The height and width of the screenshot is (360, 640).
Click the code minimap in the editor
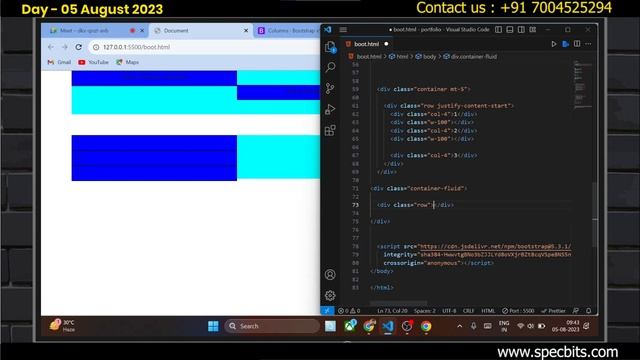tap(582, 85)
